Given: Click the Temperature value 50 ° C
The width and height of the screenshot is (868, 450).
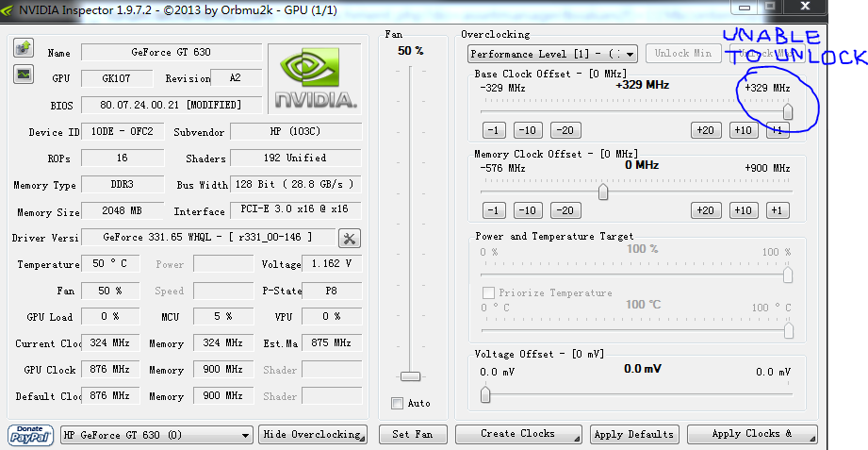Looking at the screenshot, I should point(110,264).
